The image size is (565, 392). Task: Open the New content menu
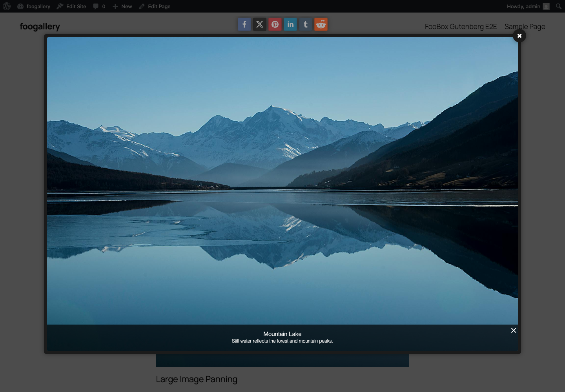(x=122, y=6)
